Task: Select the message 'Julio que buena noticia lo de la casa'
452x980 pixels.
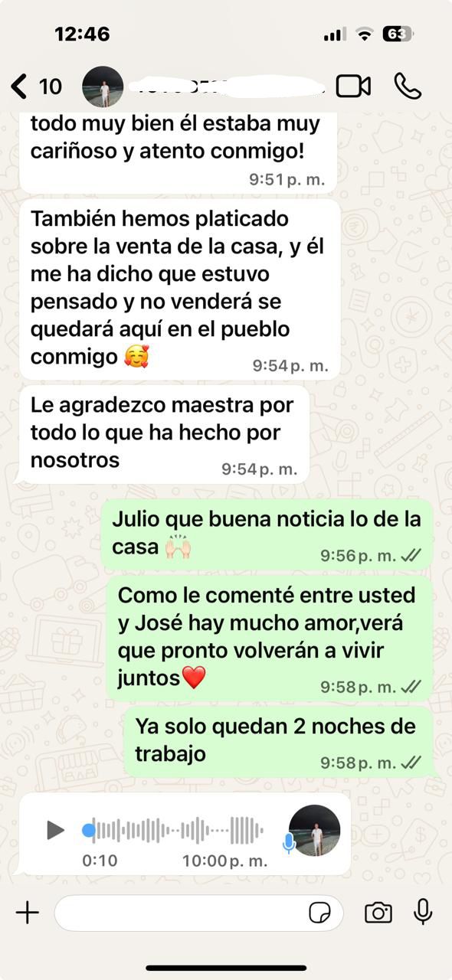Action: tap(267, 534)
